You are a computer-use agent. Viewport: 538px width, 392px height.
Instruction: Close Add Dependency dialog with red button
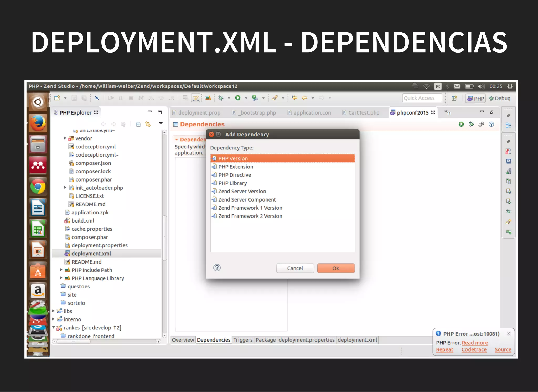[211, 135]
